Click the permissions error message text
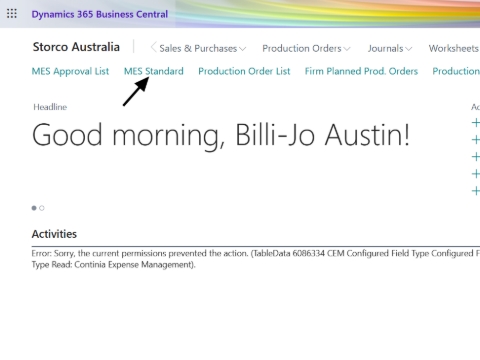The width and height of the screenshot is (480, 360). 256,259
